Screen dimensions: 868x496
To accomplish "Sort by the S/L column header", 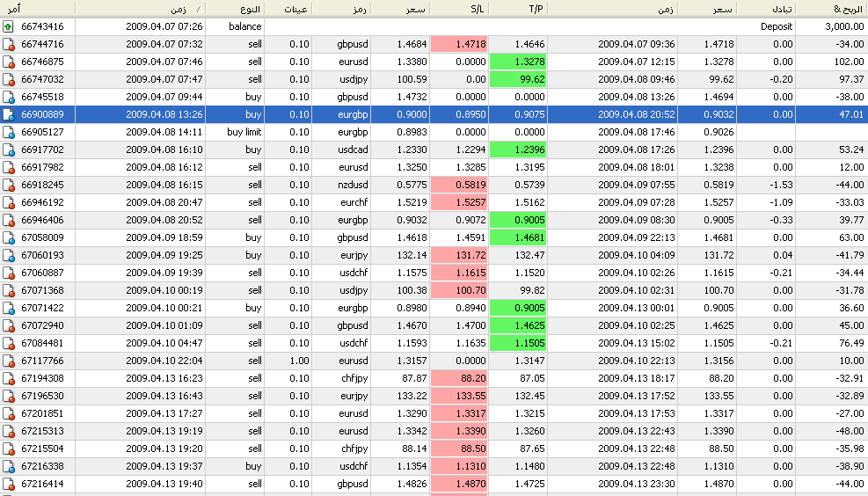I will 458,9.
